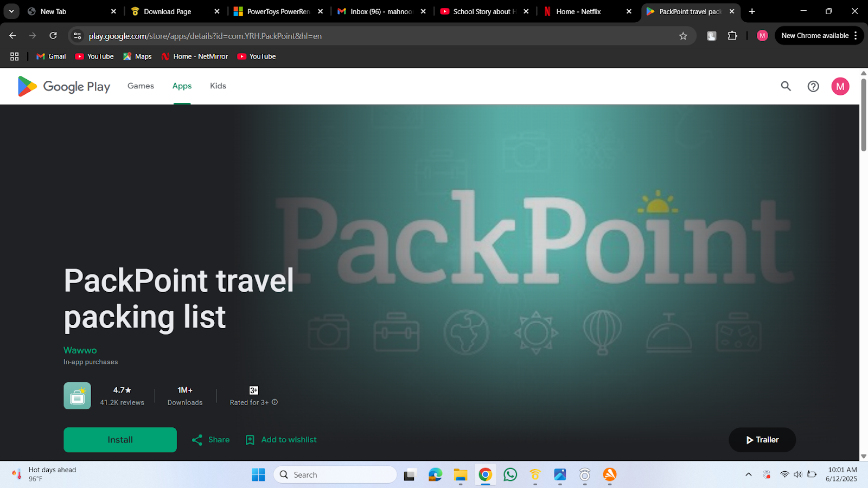
Task: Click the 4.7 star rating
Action: (x=122, y=390)
